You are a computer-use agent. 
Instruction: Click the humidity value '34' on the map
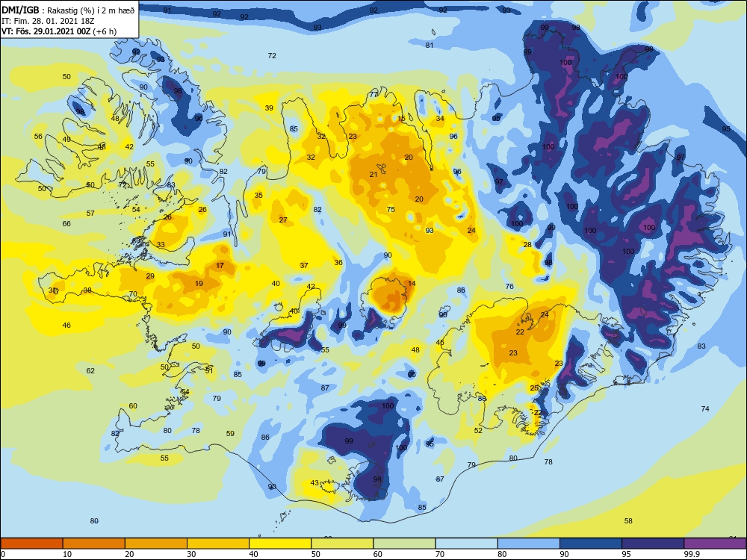click(440, 119)
